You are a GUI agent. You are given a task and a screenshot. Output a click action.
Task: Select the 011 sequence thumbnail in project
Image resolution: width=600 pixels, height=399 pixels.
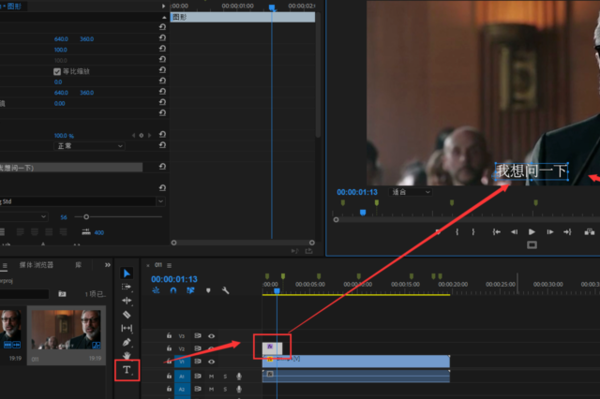tap(66, 330)
